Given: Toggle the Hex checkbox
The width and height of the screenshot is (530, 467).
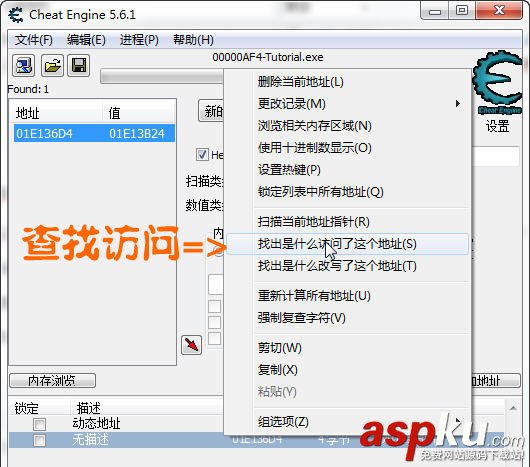Looking at the screenshot, I should click(202, 155).
